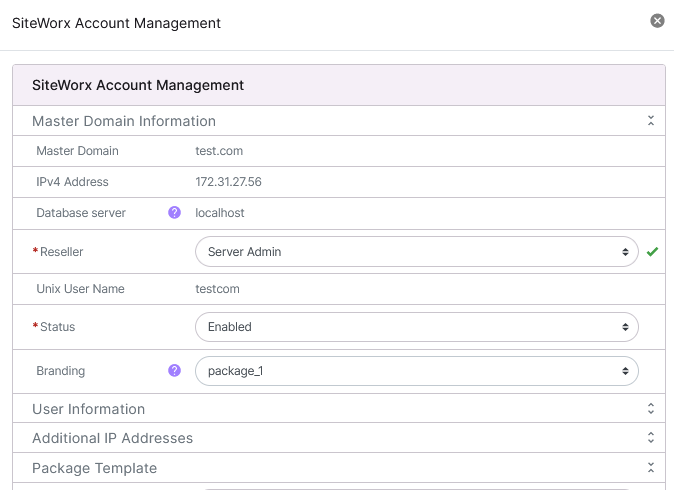Click the green checkmark beside Reseller
Viewport: 674px width, 490px height.
(x=652, y=252)
